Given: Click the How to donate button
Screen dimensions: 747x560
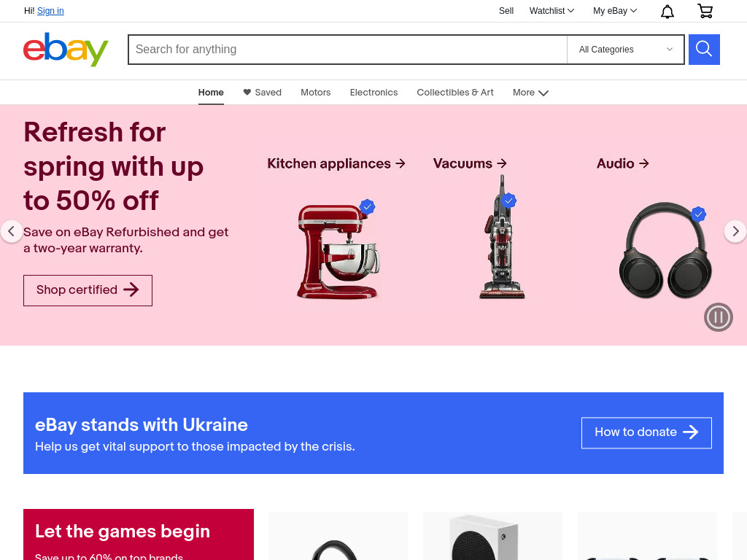Looking at the screenshot, I should point(646,432).
